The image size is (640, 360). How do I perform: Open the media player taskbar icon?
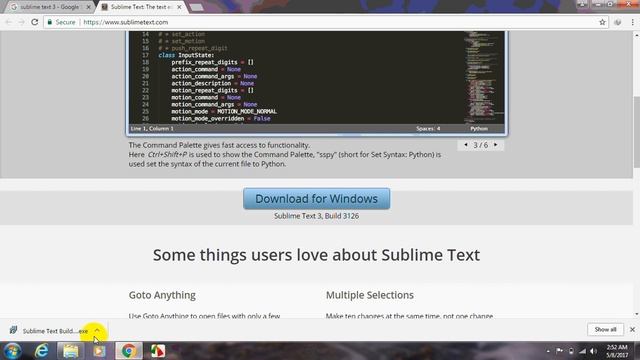coord(99,351)
